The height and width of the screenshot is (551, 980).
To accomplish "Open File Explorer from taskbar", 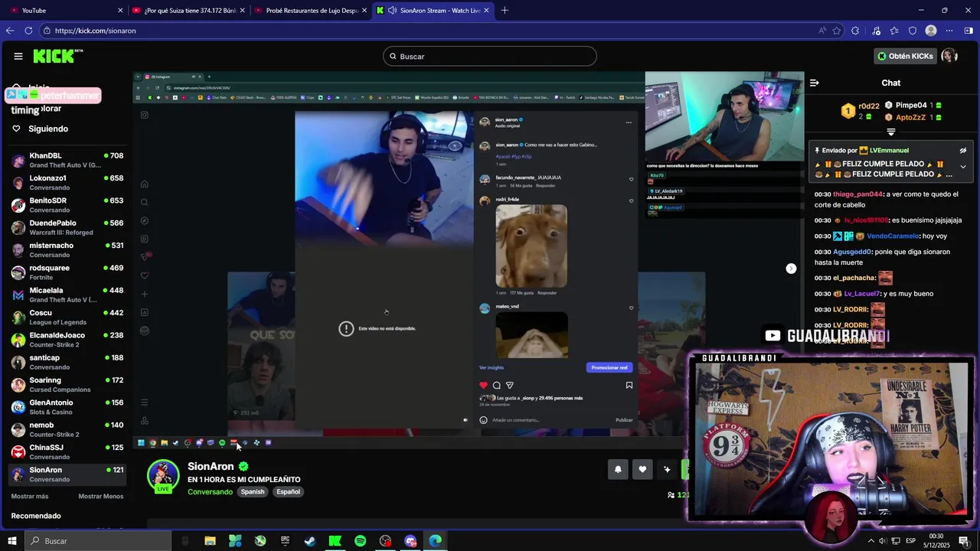I will [210, 541].
